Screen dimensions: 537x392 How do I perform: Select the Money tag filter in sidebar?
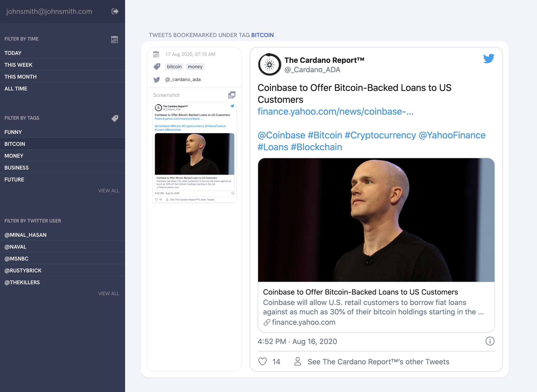[63, 156]
